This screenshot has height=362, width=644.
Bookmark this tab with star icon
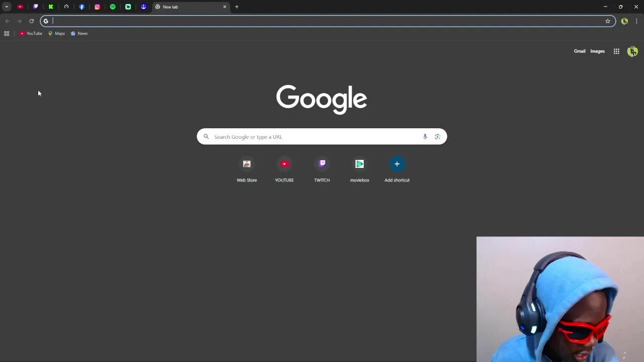(x=608, y=21)
